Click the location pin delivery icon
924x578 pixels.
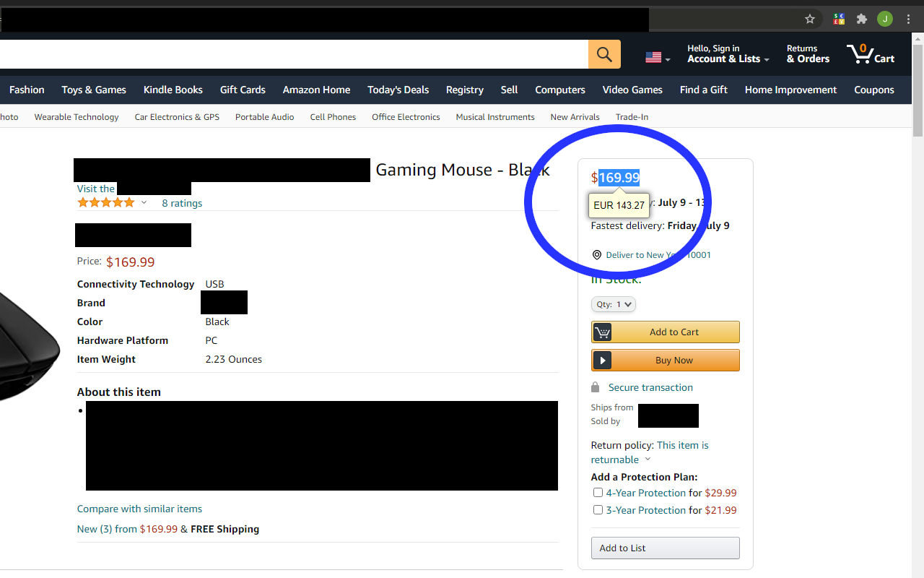596,255
